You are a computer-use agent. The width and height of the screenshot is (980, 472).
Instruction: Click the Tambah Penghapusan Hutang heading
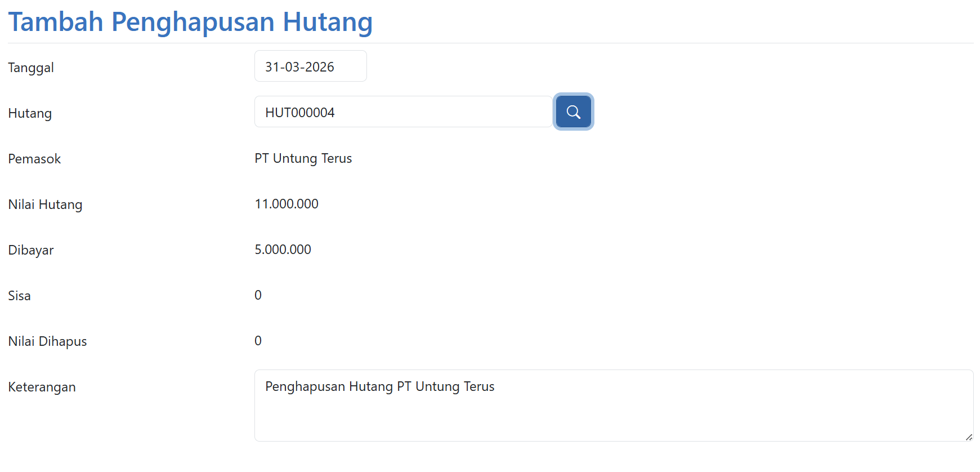coord(190,22)
